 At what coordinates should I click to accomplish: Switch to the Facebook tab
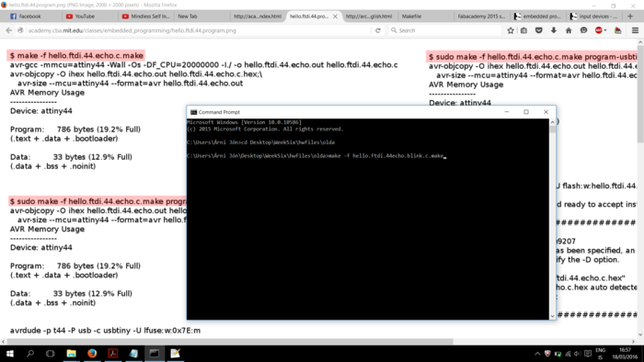31,17
